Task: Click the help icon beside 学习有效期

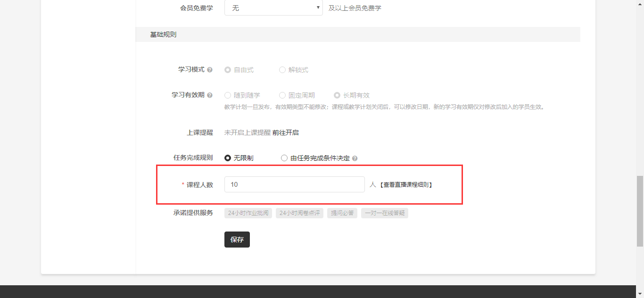Action: 210,95
